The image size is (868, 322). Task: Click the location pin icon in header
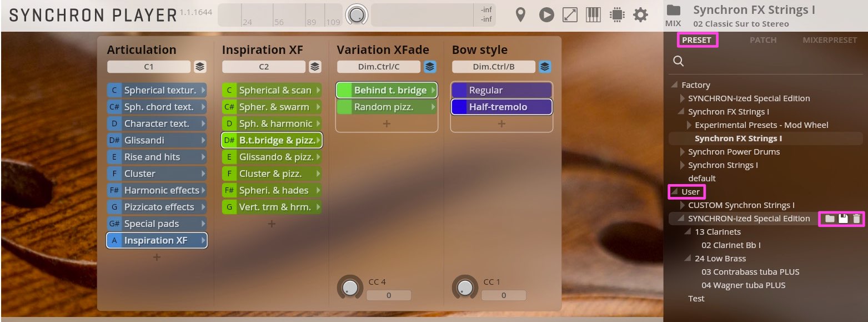[x=520, y=15]
